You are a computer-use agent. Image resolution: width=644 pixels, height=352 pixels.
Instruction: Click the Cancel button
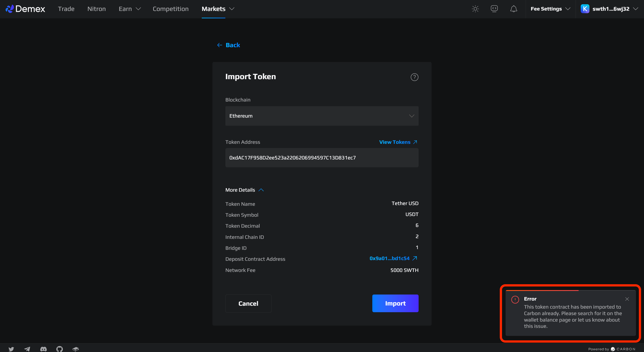248,303
